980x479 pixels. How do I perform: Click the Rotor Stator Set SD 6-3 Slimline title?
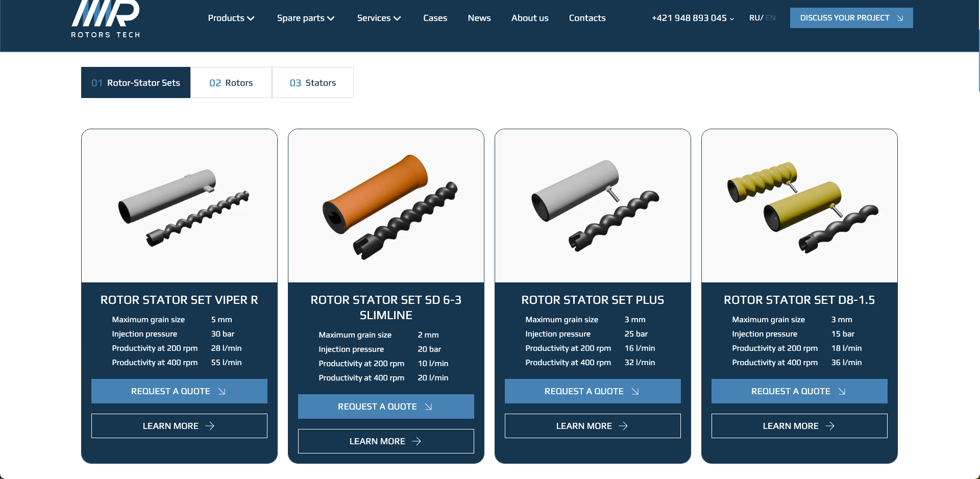pos(386,307)
